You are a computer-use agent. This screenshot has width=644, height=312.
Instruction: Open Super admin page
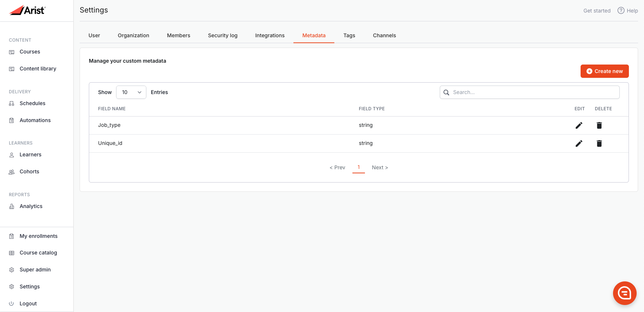[35, 270]
